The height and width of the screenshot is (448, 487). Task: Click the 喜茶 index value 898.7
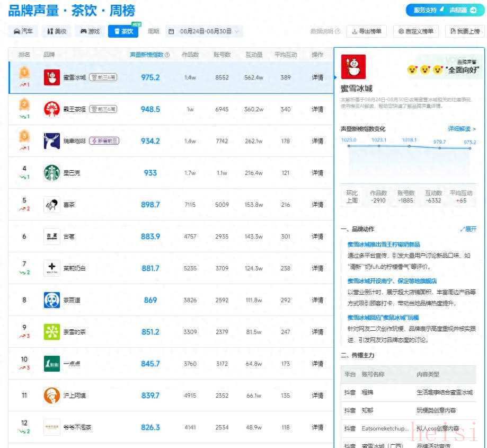(150, 205)
